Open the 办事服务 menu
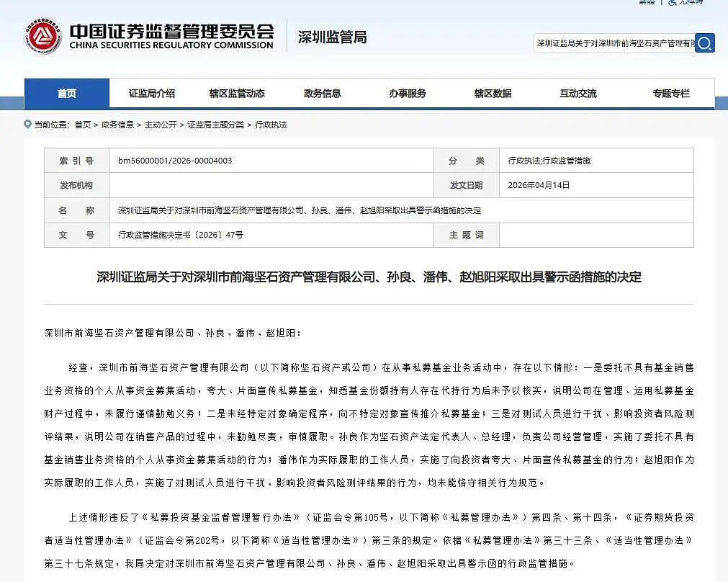The width and height of the screenshot is (728, 582). [407, 94]
